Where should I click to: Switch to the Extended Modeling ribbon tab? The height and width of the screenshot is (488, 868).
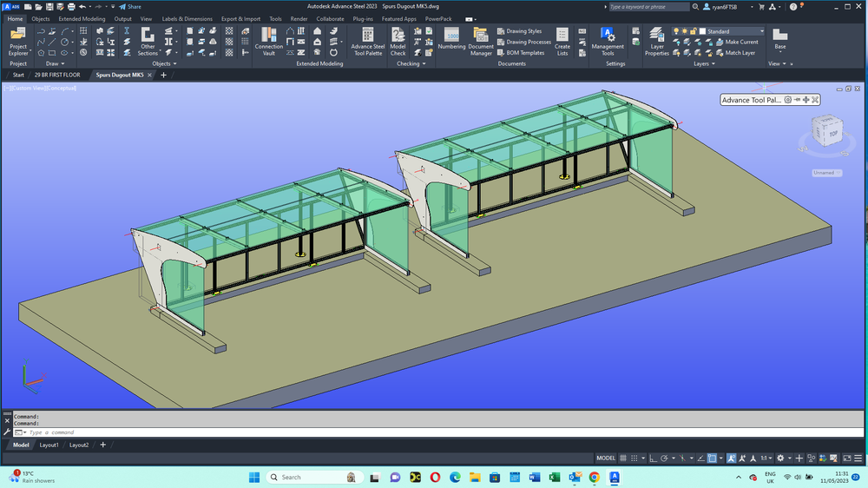coord(82,18)
